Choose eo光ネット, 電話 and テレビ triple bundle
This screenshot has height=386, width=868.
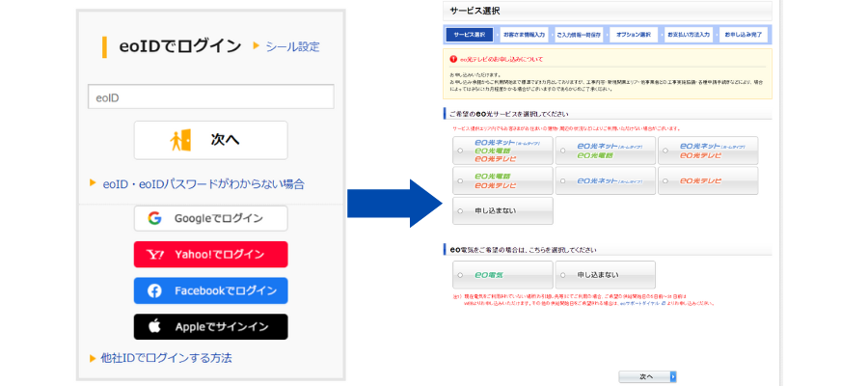point(502,151)
